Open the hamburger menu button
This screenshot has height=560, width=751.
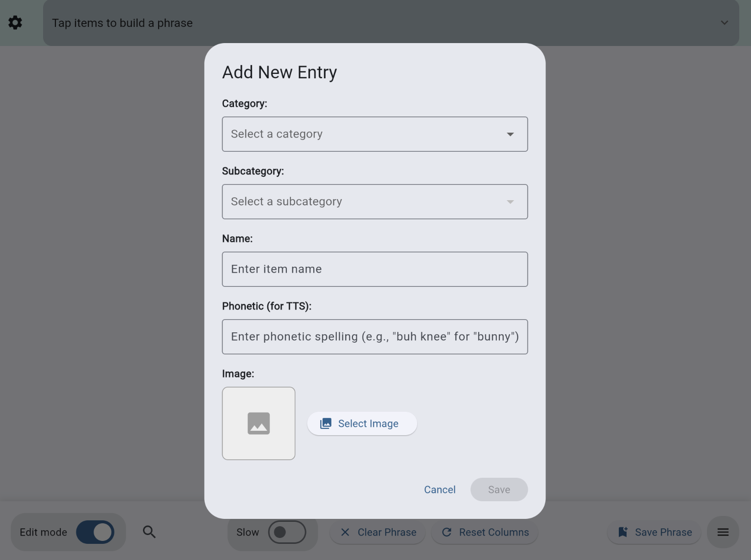click(x=723, y=532)
